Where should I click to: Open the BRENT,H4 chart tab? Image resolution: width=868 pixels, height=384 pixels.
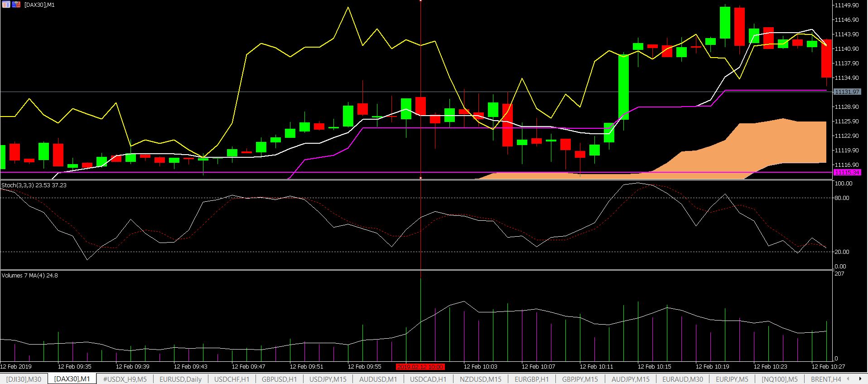point(825,379)
